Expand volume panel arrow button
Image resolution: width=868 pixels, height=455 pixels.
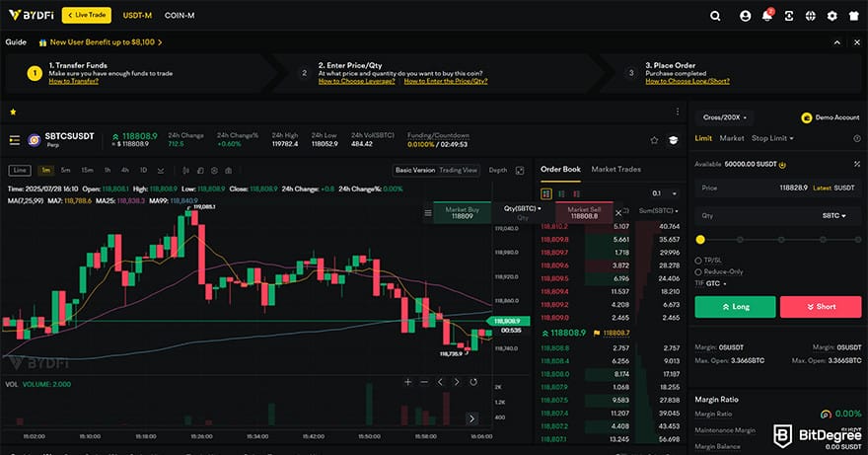point(471,418)
